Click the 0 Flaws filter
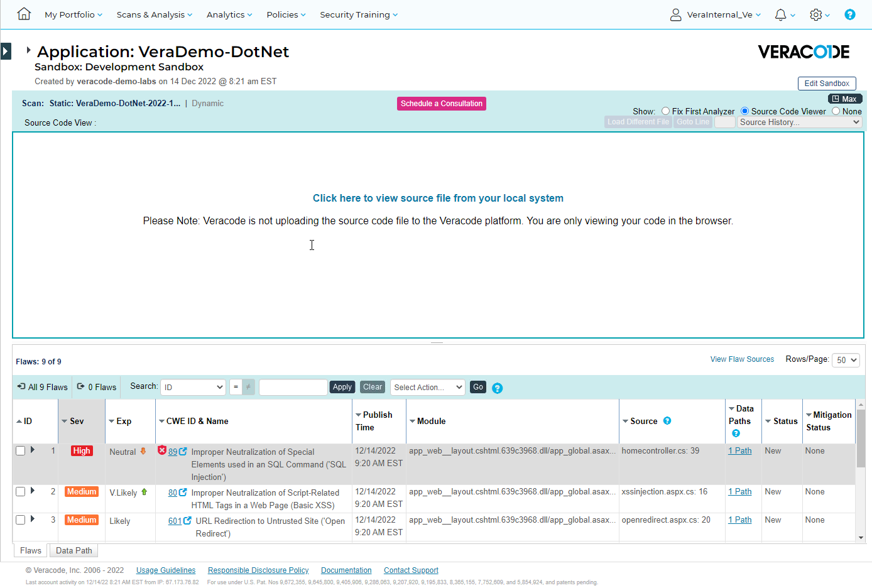 97,387
